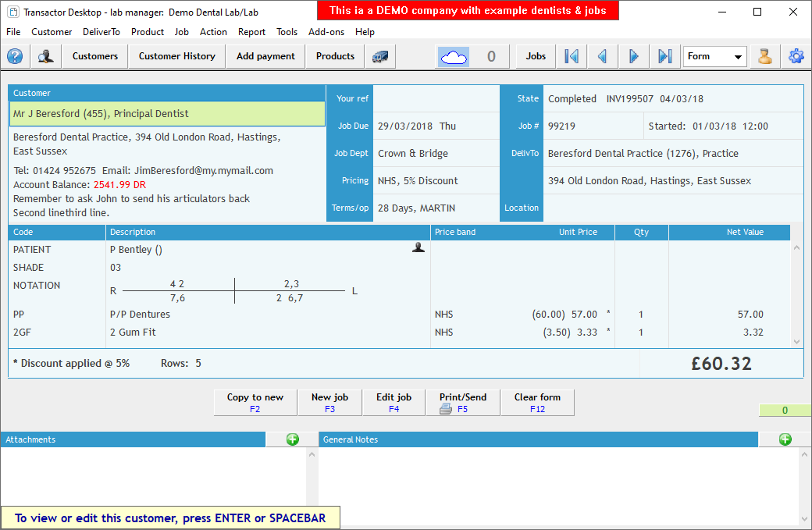Expand the Form view dropdown
This screenshot has height=530, width=812.
pos(738,57)
